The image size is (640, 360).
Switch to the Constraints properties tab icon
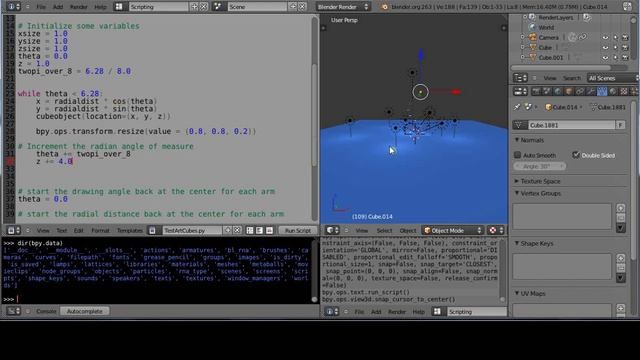(580, 91)
